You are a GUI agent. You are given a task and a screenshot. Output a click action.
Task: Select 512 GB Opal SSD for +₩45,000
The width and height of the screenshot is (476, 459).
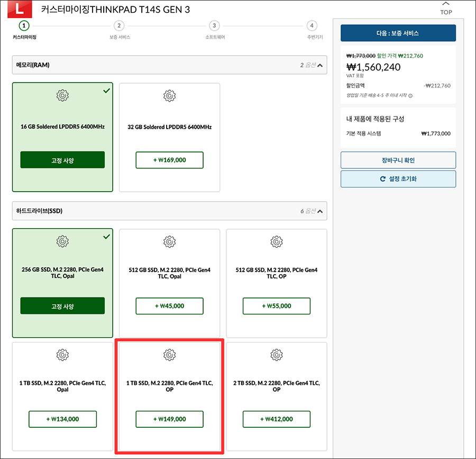tap(169, 306)
